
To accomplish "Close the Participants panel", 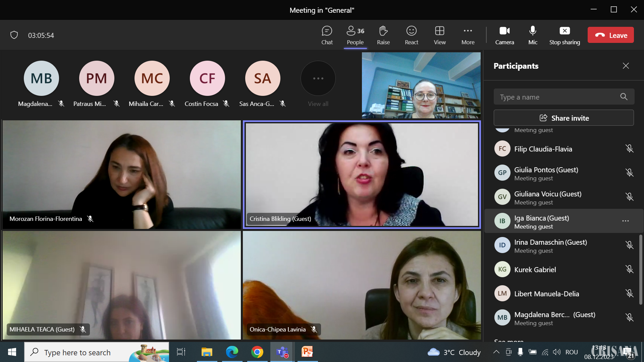I will (626, 66).
